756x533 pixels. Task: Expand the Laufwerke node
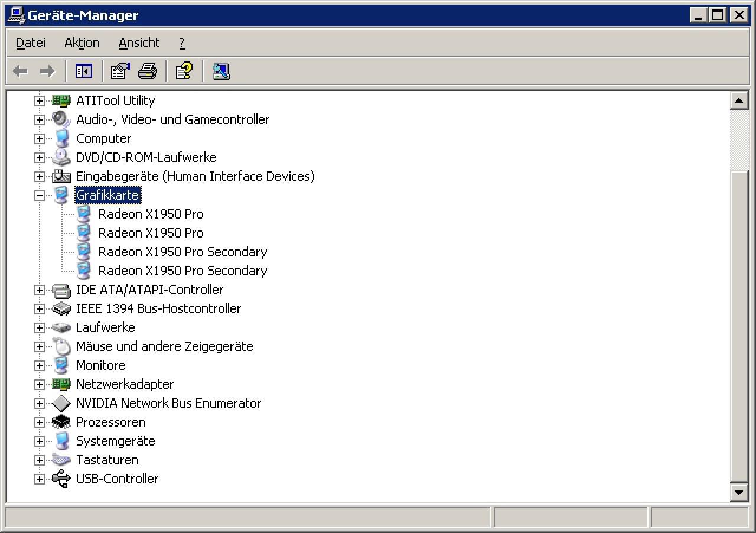point(40,328)
